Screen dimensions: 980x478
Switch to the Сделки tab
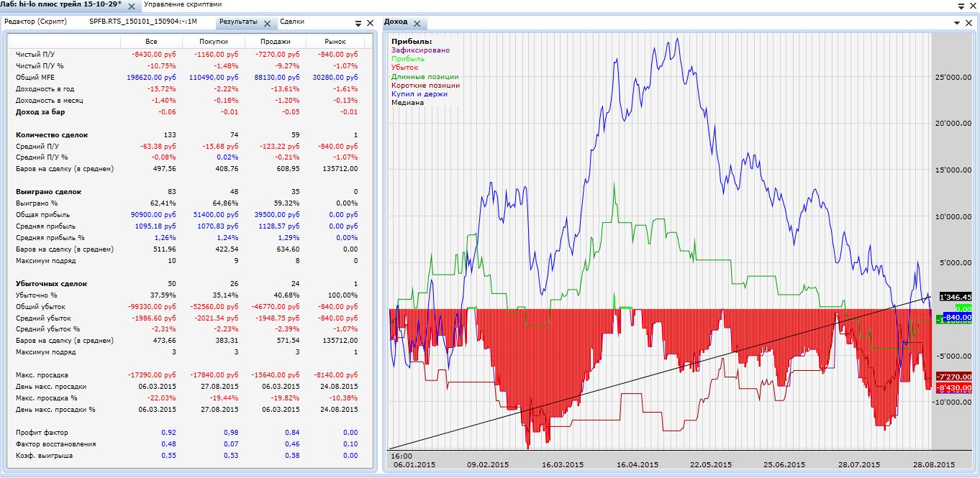coord(292,22)
